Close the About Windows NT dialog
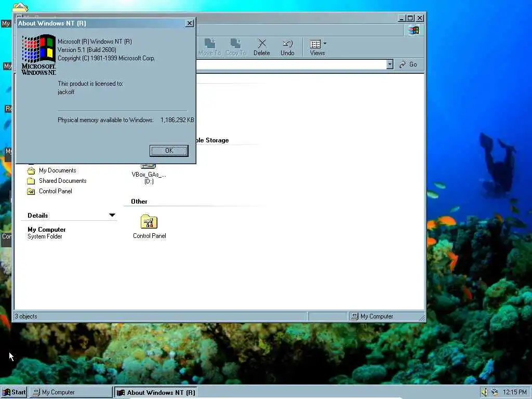Screen dimensions: 532x399 pos(190,23)
